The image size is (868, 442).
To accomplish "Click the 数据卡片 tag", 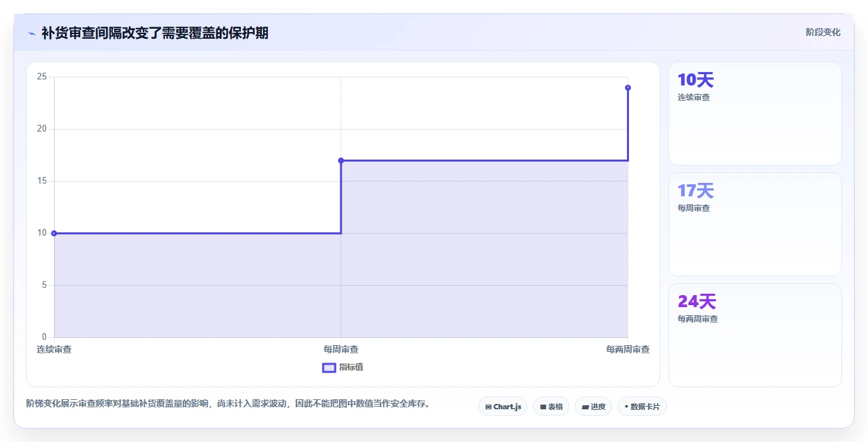I will (x=642, y=407).
